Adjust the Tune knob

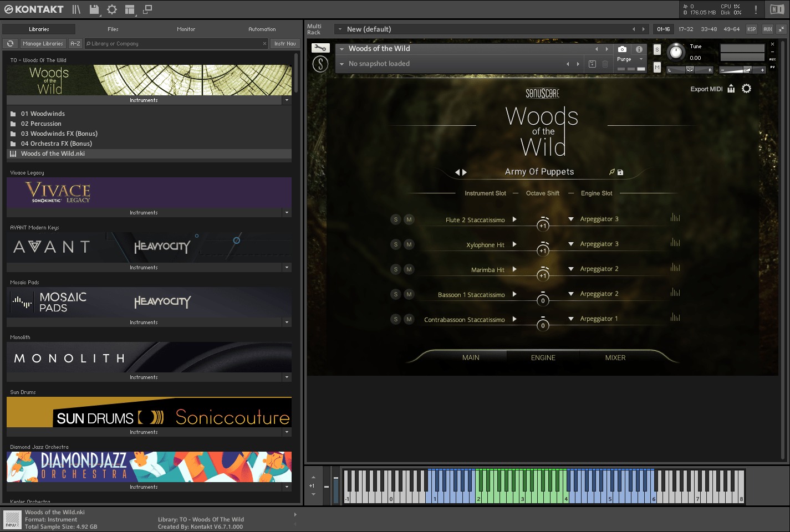click(x=675, y=52)
